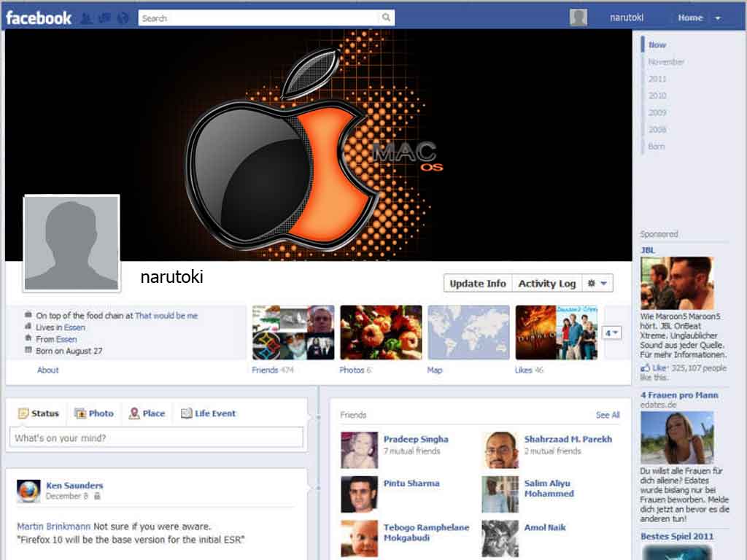This screenshot has width=747, height=560.
Task: Click the search magnifier icon
Action: [x=386, y=17]
